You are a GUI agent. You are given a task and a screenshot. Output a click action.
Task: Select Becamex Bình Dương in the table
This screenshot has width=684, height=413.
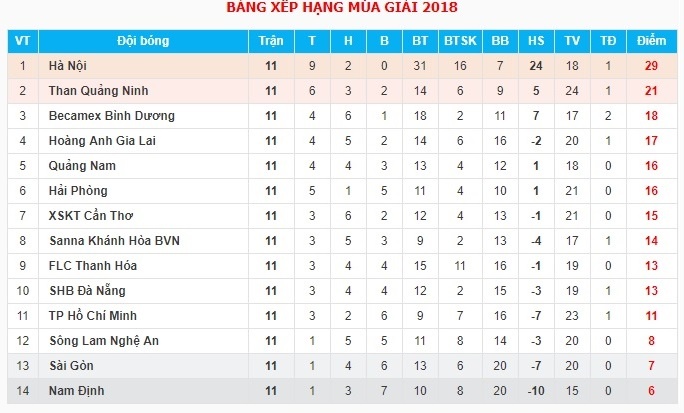[112, 116]
